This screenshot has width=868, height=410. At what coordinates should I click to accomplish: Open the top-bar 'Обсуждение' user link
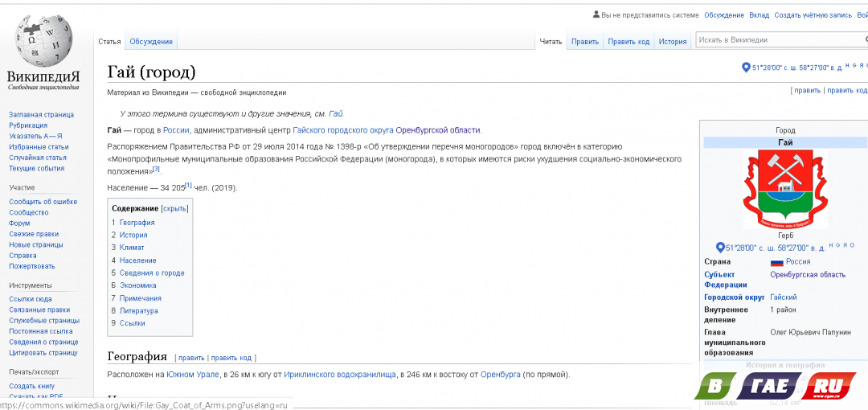pos(724,15)
